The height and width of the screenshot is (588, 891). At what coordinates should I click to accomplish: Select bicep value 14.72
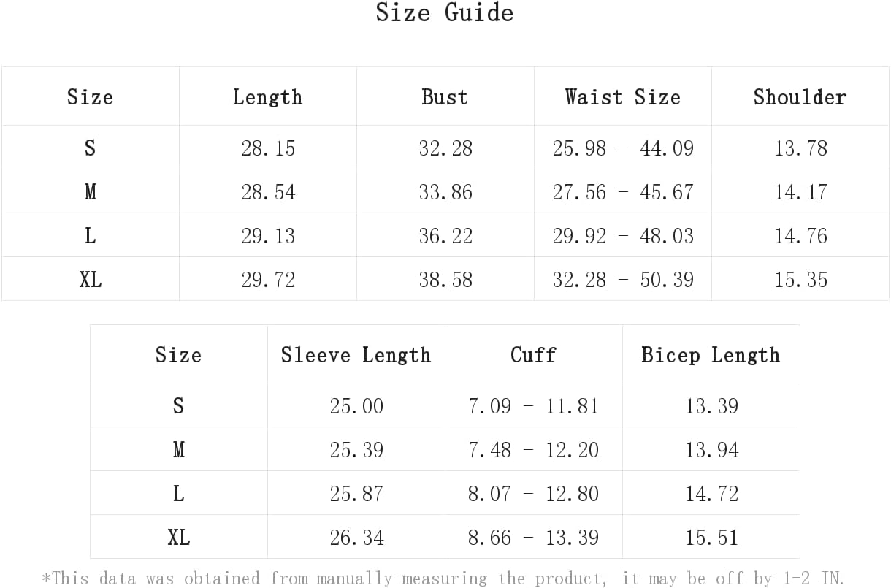[x=711, y=494]
